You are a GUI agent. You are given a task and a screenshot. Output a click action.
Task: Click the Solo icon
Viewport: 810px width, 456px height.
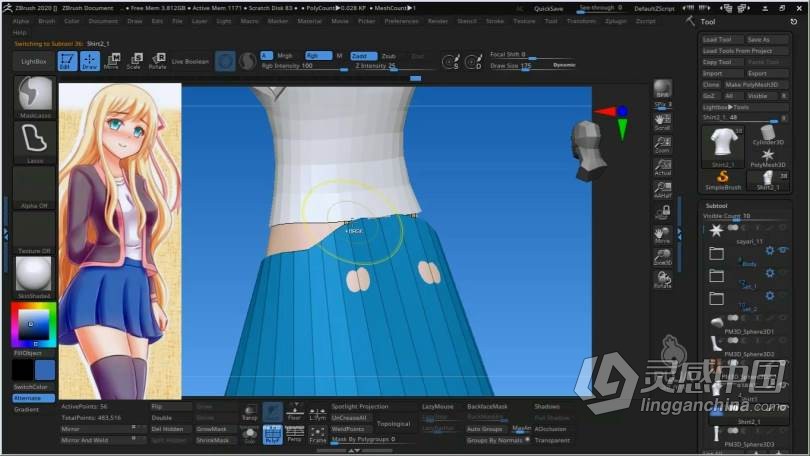(x=250, y=434)
